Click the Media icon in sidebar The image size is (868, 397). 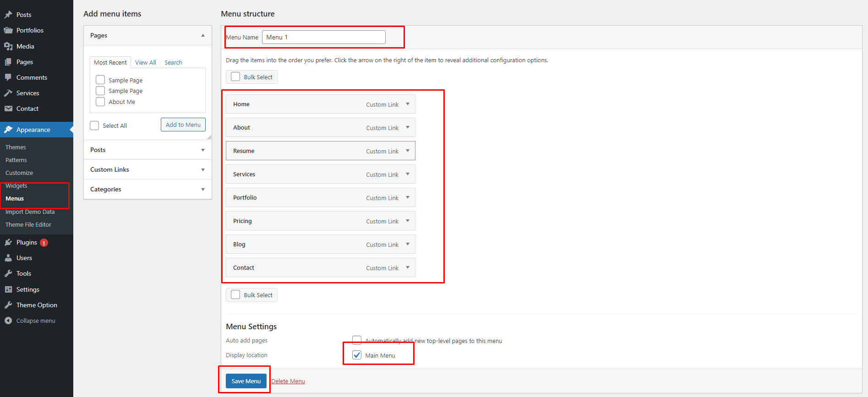click(x=8, y=46)
